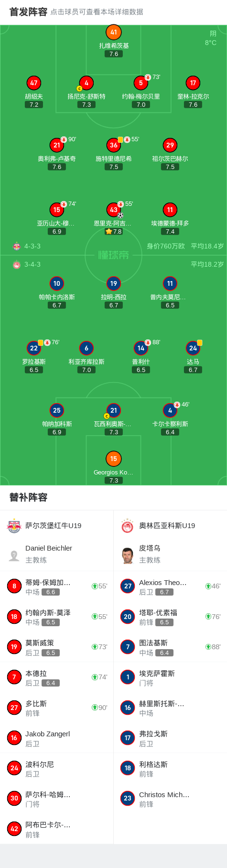
Task: Click 奥林匹亚科斯U19 team name
Action: pyautogui.click(x=167, y=526)
